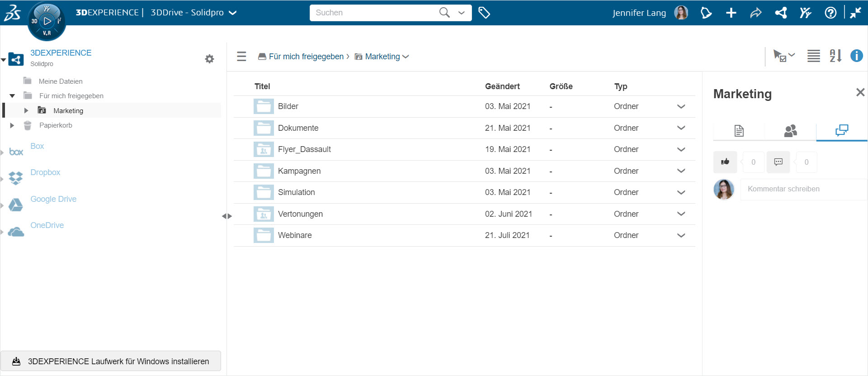Open the comments conversation tab
The height and width of the screenshot is (376, 868).
[842, 131]
